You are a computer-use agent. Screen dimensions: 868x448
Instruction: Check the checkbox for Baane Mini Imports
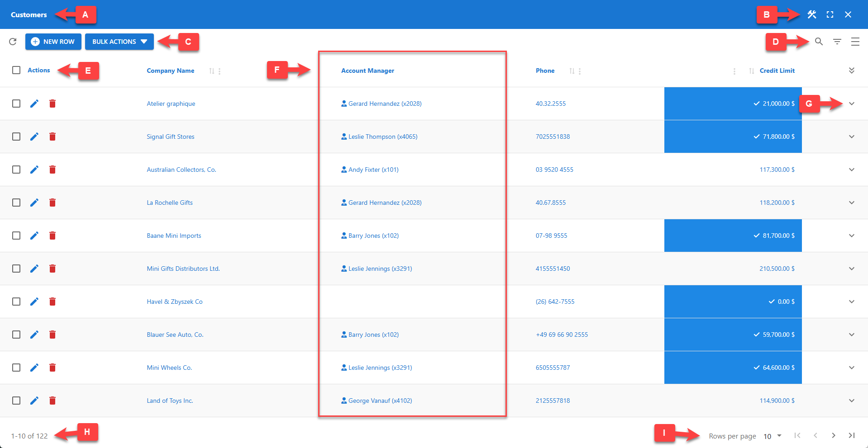click(x=16, y=236)
